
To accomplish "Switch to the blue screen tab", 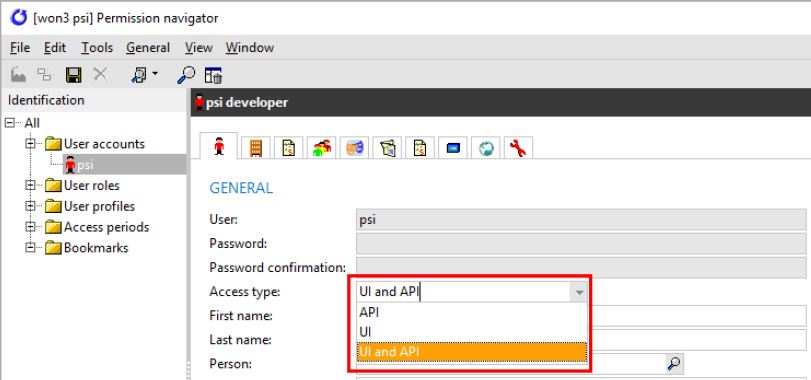I will tap(453, 148).
